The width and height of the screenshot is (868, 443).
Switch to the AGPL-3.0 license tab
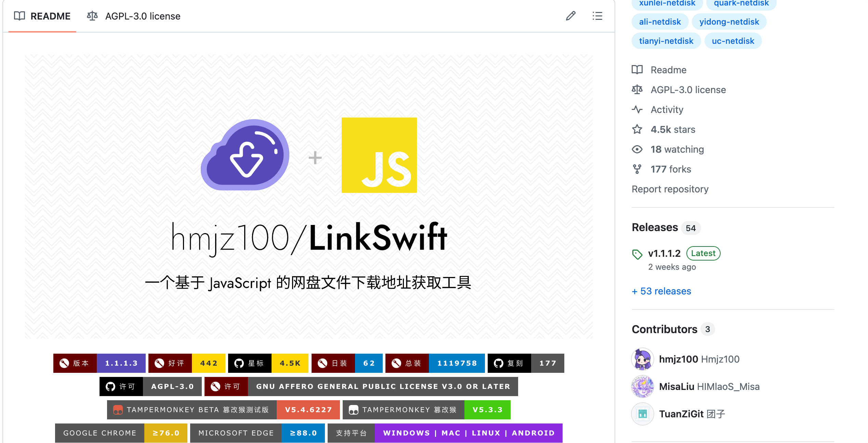[x=134, y=16]
